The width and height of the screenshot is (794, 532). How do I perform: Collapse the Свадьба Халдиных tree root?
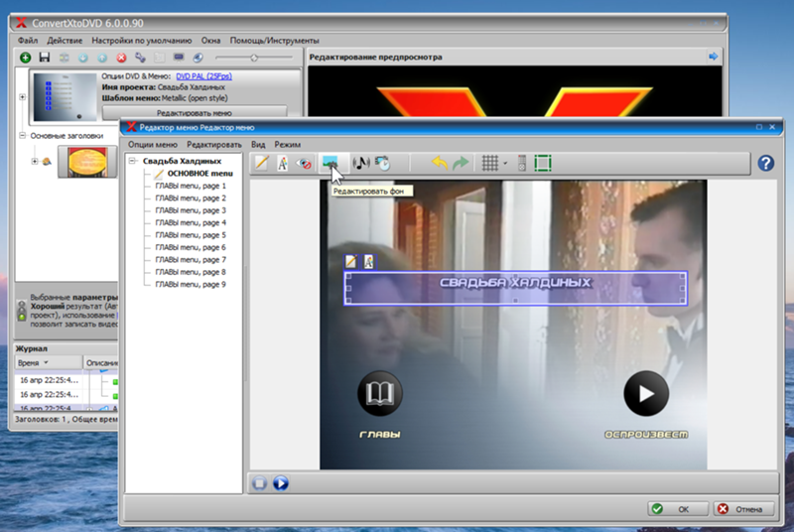132,161
